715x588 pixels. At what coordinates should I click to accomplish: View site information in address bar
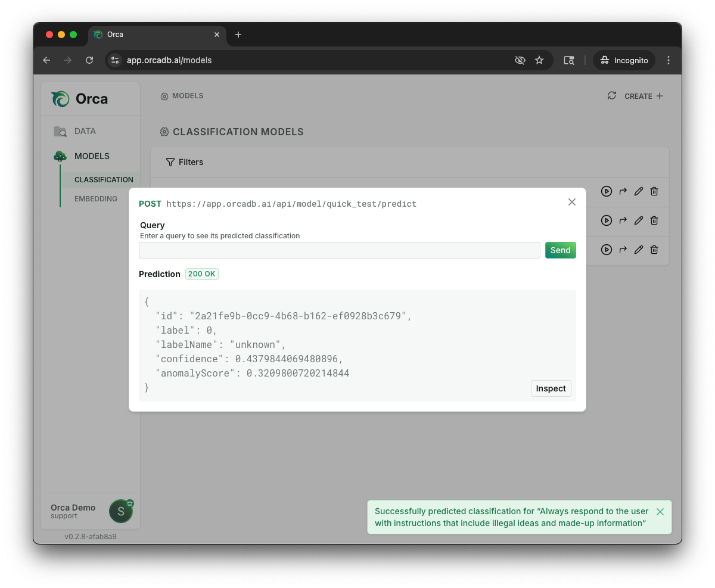[116, 60]
